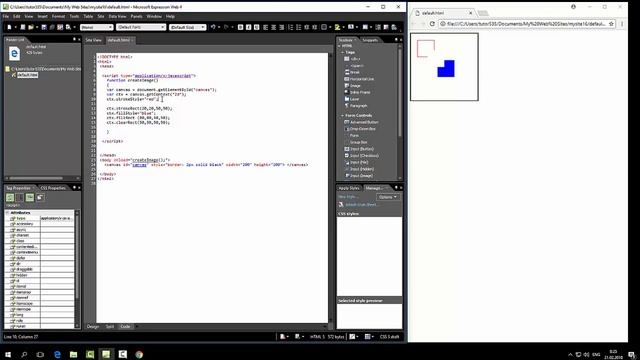Click the Chrome address bar
This screenshot has height=360, width=640.
pos(526,24)
